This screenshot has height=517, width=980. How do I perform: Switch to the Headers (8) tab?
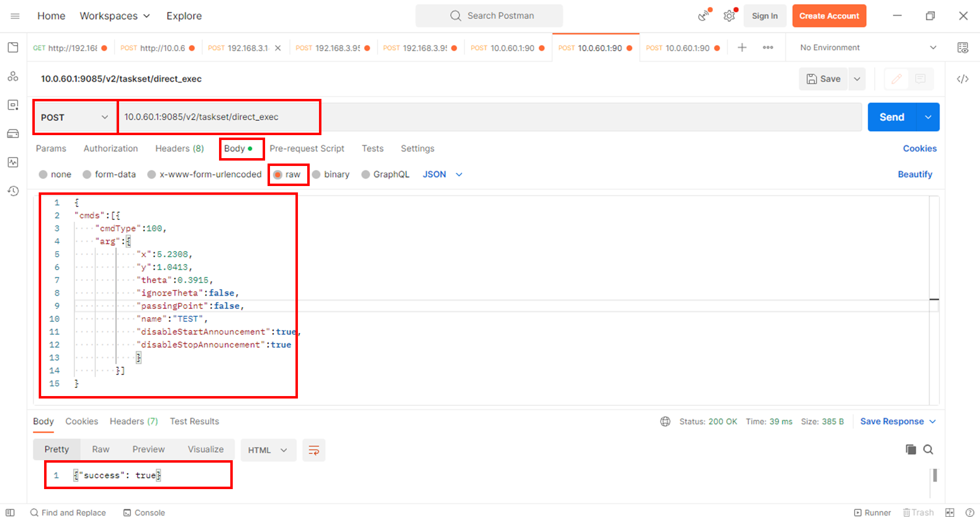tap(179, 148)
